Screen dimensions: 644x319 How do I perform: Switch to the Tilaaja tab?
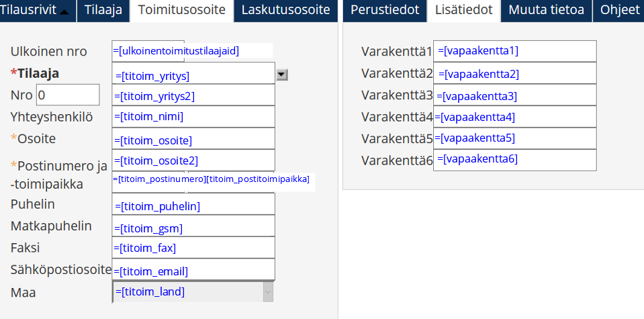point(103,10)
